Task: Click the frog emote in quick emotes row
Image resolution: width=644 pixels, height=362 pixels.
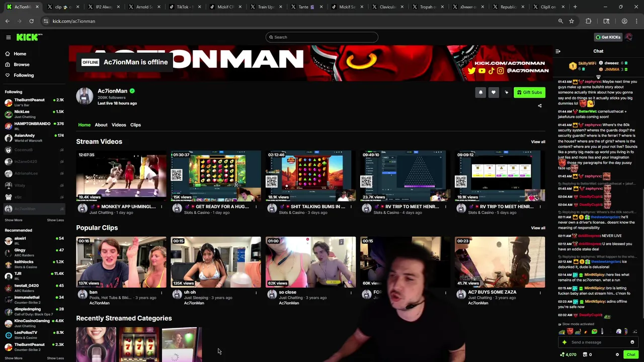Action: coord(594,331)
